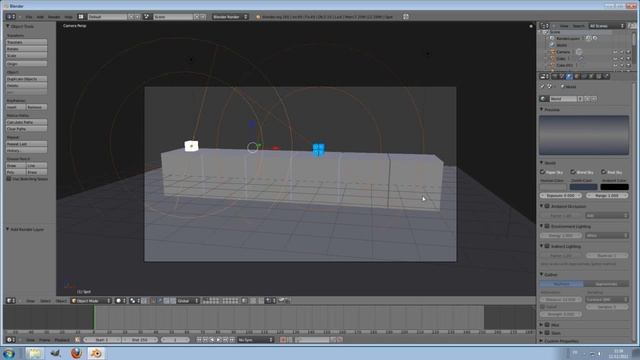The image size is (640, 360).
Task: Switch to Approximate gather tab
Action: point(606,284)
